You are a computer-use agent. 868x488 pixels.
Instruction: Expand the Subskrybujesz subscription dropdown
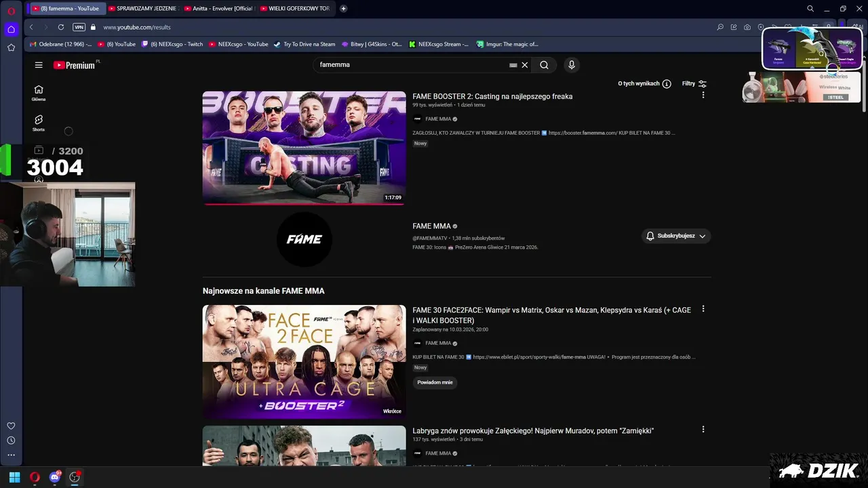[x=676, y=236]
